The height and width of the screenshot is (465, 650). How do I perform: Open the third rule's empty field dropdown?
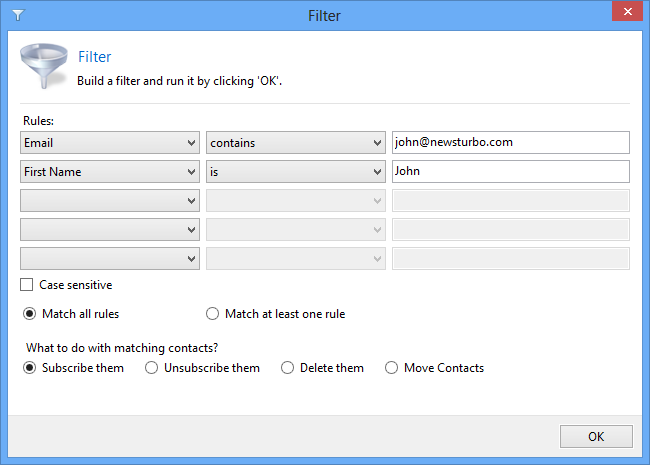pyautogui.click(x=110, y=201)
